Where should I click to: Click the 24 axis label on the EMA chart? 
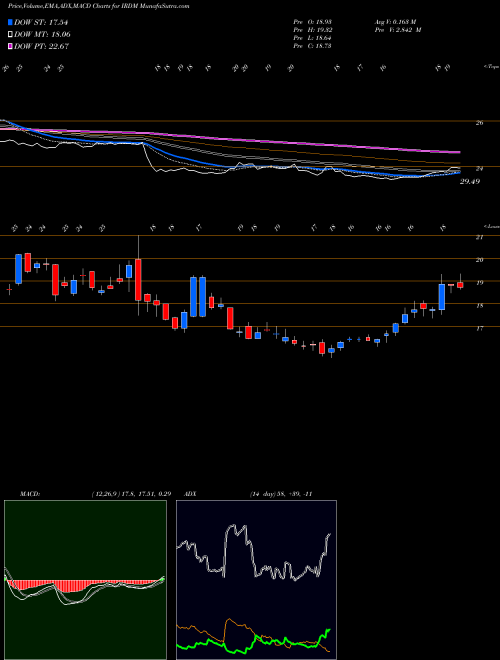(x=479, y=169)
